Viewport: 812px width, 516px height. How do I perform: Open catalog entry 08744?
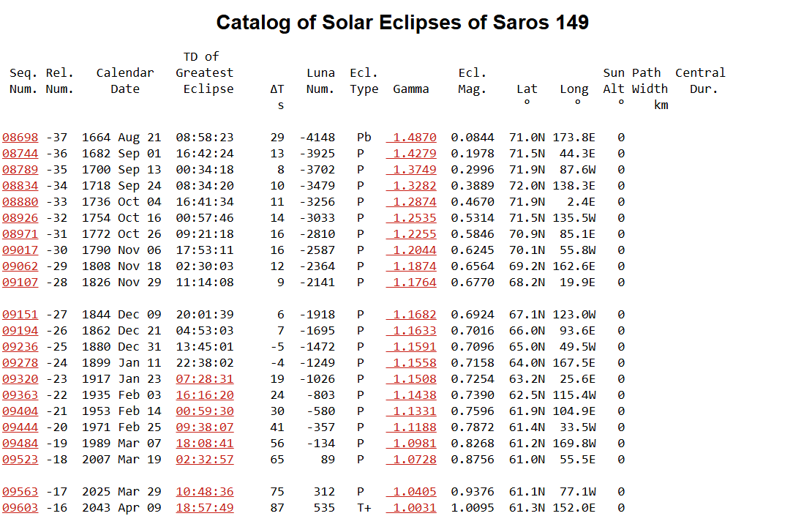[20, 154]
